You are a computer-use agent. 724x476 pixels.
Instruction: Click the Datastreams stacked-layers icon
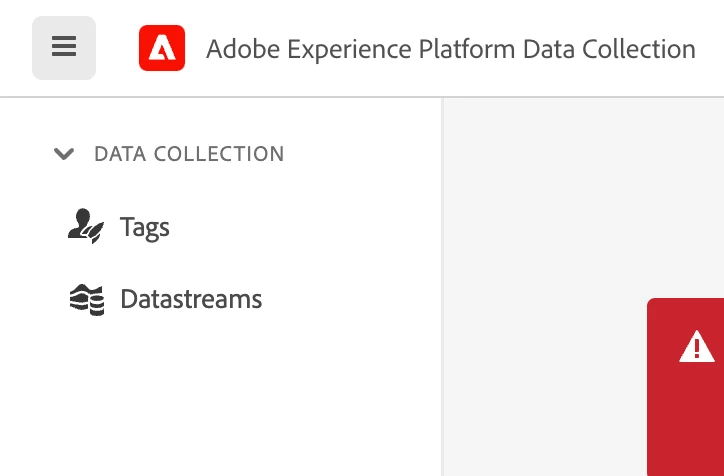coord(86,299)
